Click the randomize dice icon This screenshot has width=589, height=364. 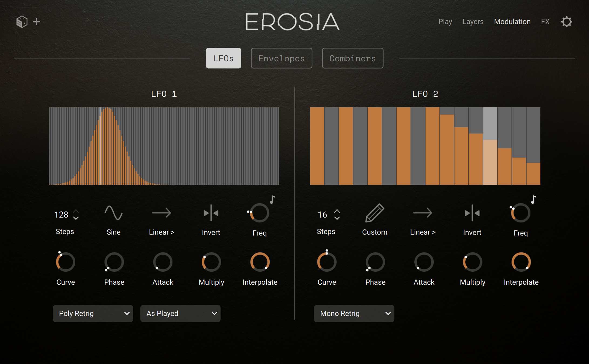click(22, 22)
